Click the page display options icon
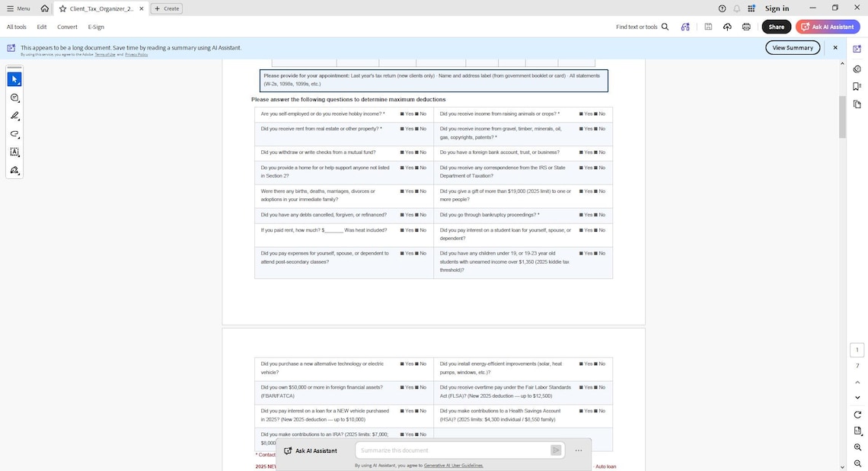 [857, 431]
